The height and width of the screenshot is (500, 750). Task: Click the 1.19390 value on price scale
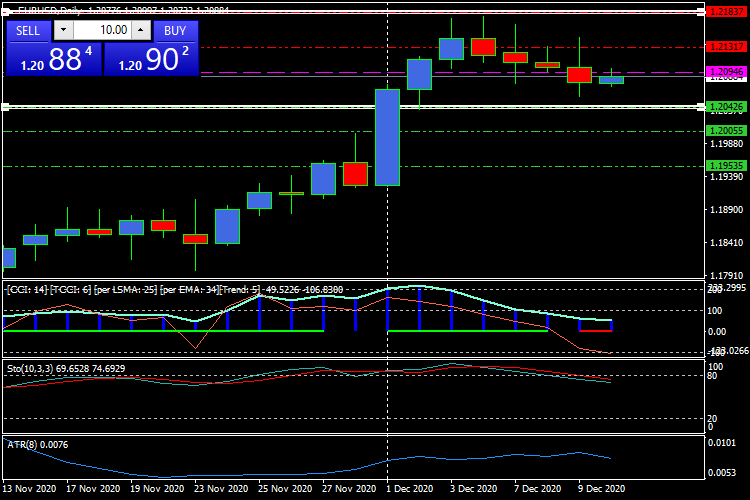pyautogui.click(x=727, y=177)
